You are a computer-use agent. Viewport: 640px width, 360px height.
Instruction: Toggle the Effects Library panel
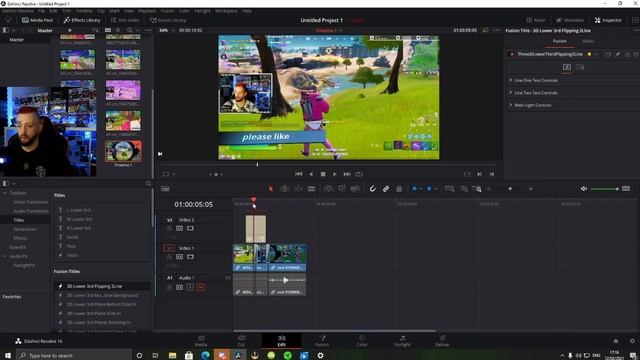click(x=82, y=20)
